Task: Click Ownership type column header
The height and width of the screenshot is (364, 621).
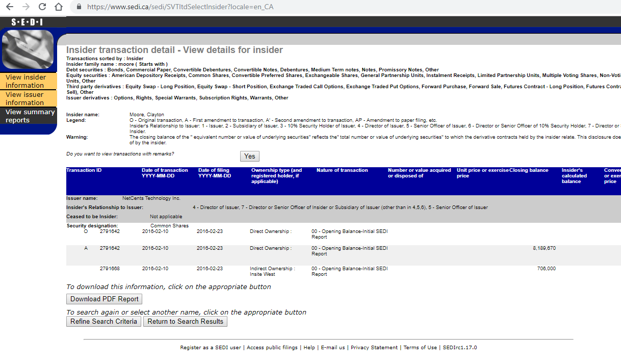Action: coord(277,176)
